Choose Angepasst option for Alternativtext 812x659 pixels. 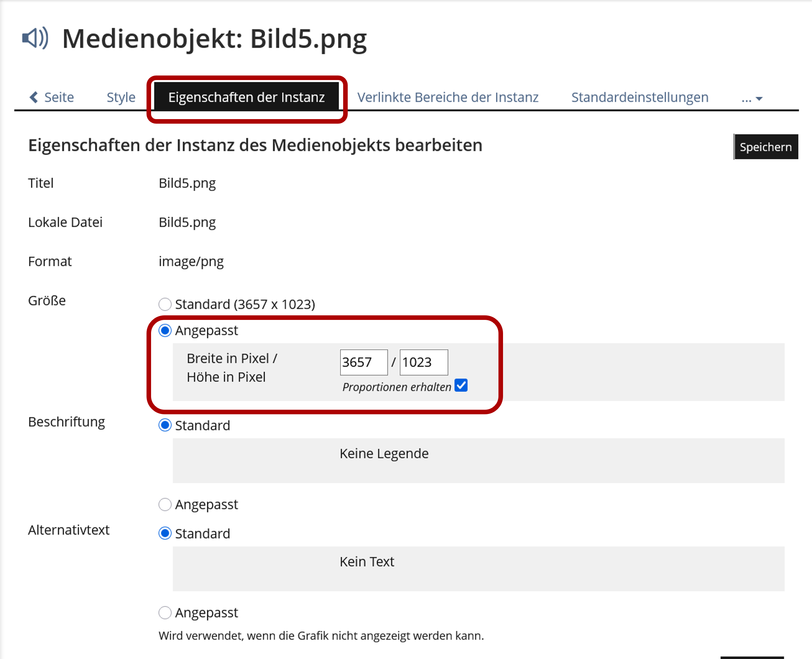[x=165, y=612]
